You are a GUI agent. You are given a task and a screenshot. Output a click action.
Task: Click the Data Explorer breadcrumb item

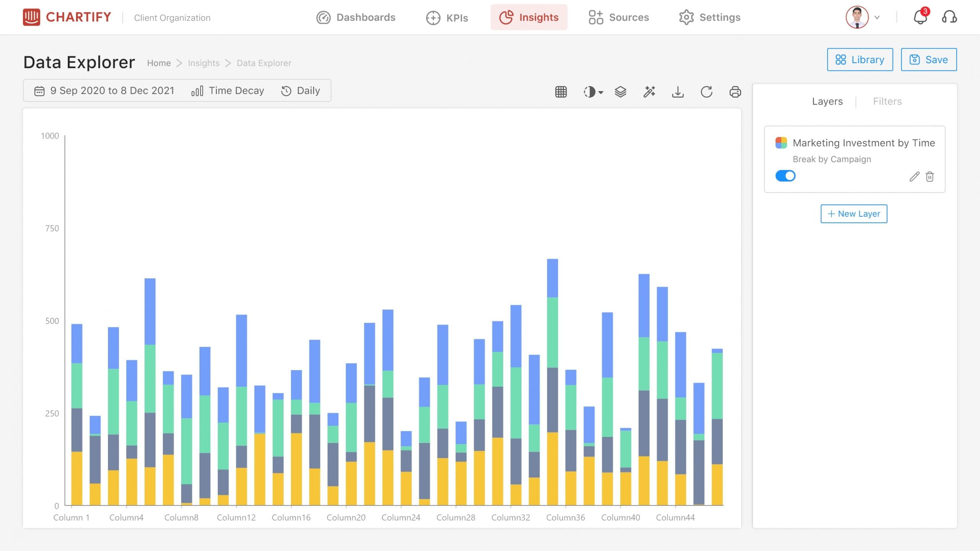click(x=264, y=63)
